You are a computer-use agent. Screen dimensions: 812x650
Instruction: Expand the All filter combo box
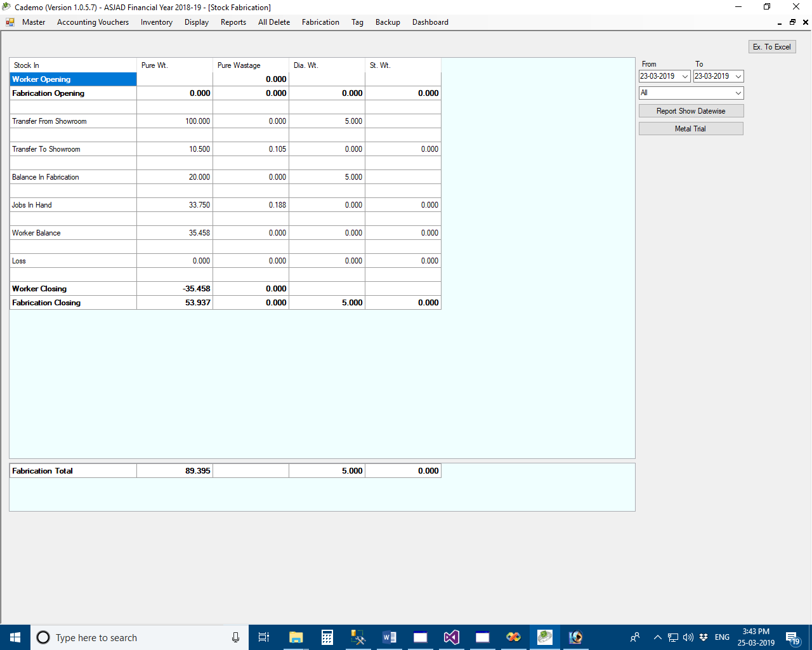pos(738,93)
